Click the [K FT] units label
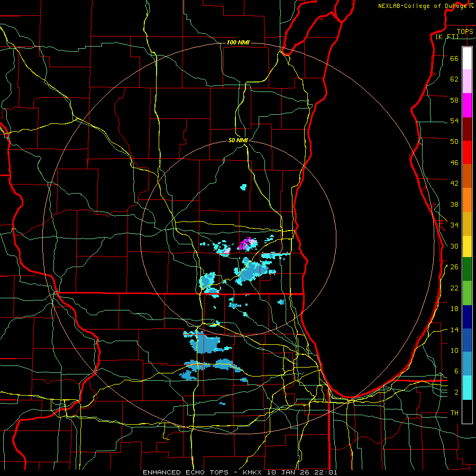This screenshot has height=476, width=476. (x=447, y=36)
